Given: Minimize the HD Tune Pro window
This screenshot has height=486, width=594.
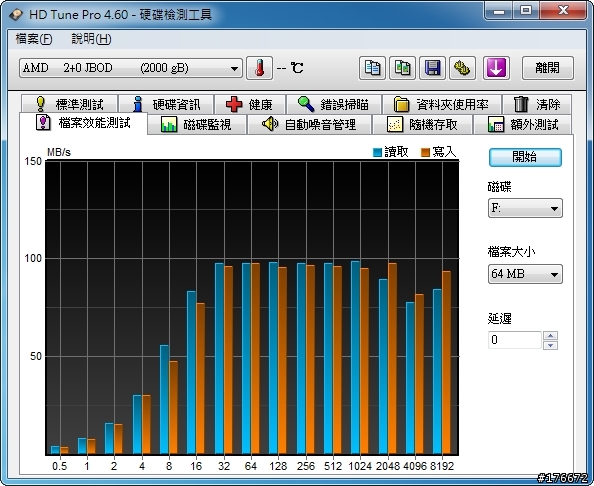Looking at the screenshot, I should pyautogui.click(x=499, y=11).
